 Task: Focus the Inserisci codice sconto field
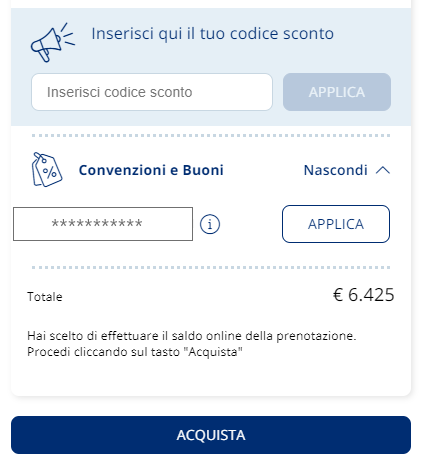(152, 92)
